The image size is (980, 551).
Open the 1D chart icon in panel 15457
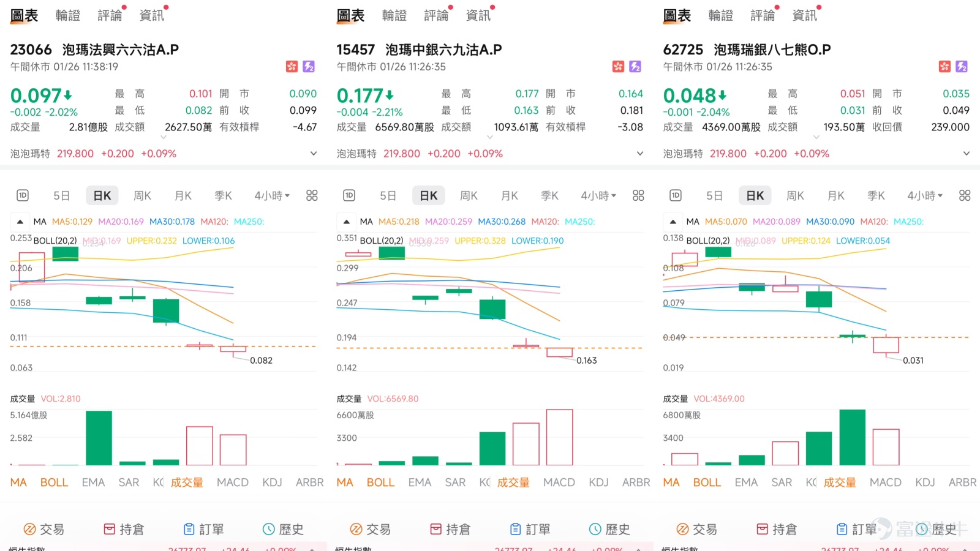click(x=349, y=195)
